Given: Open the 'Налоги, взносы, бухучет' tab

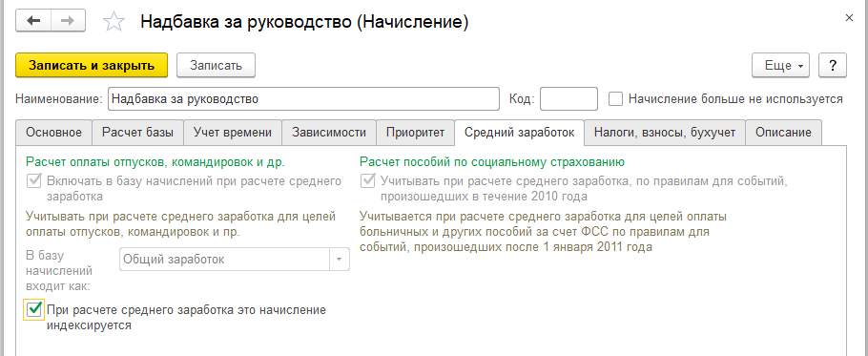Looking at the screenshot, I should coord(665,133).
